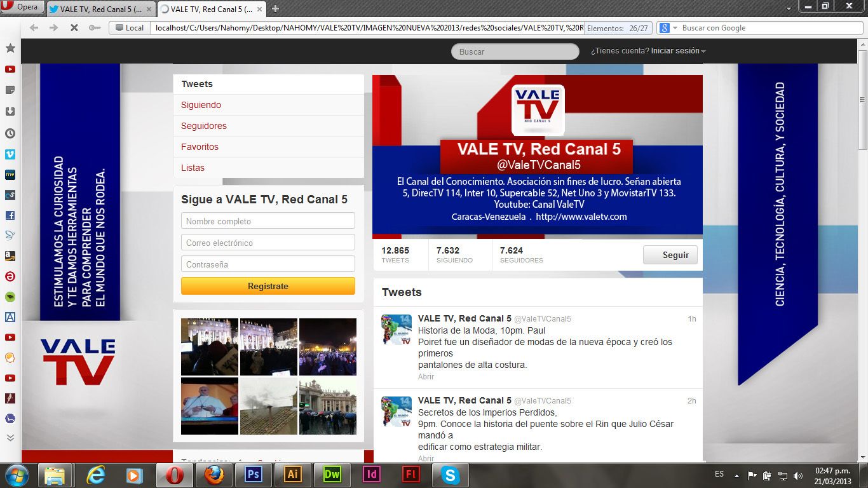Open the Seguidores list
868x488 pixels.
point(268,126)
